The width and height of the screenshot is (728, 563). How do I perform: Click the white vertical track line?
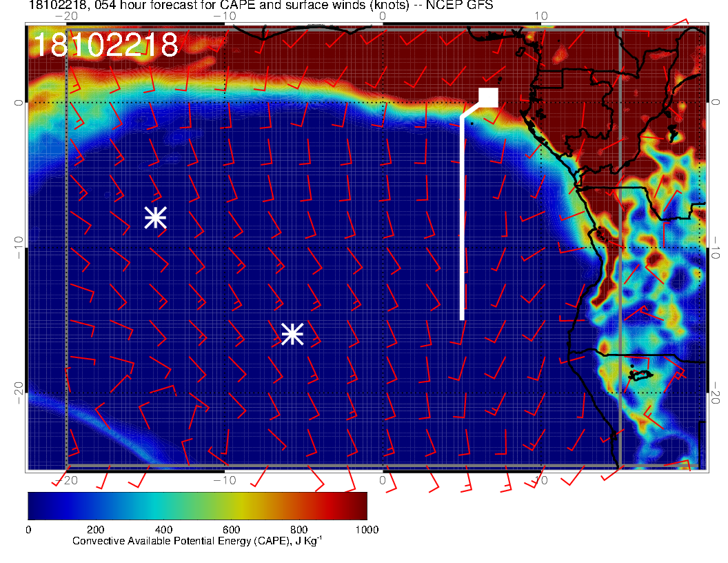pyautogui.click(x=462, y=221)
